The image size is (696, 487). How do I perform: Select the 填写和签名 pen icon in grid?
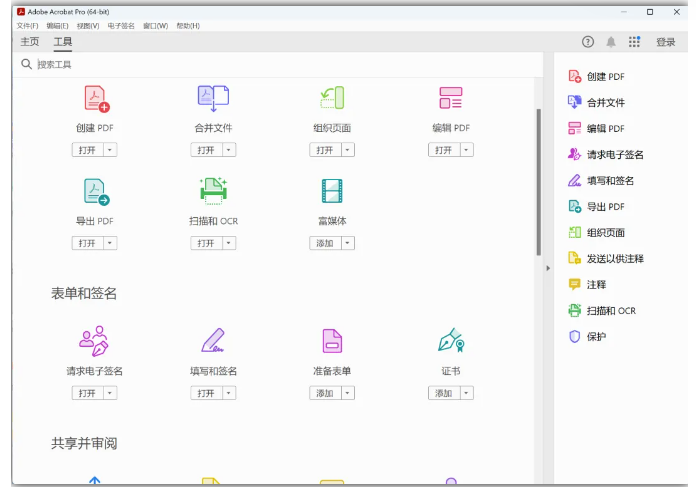click(x=213, y=341)
